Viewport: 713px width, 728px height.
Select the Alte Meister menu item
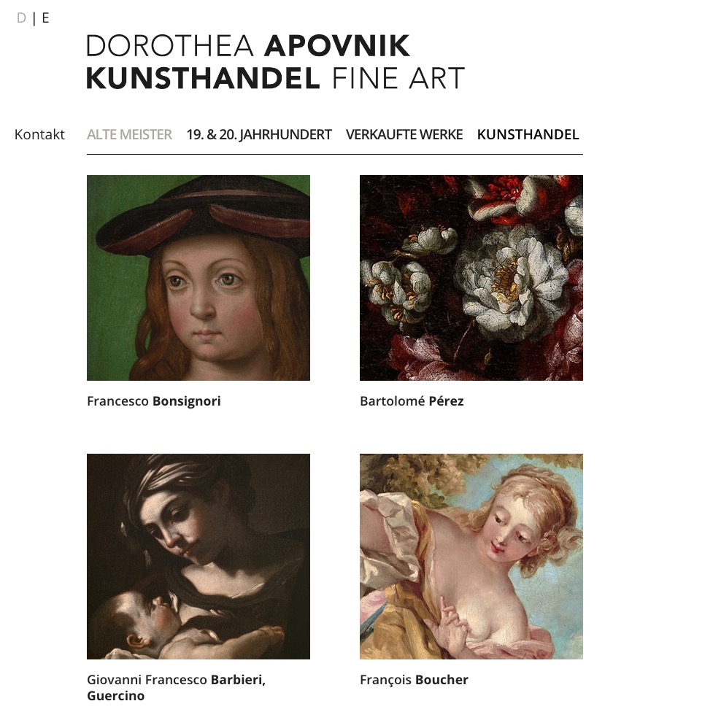point(129,135)
